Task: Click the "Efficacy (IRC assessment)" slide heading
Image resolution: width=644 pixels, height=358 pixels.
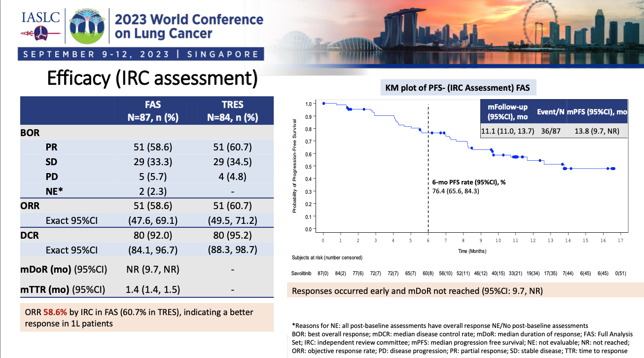Action: [x=152, y=79]
